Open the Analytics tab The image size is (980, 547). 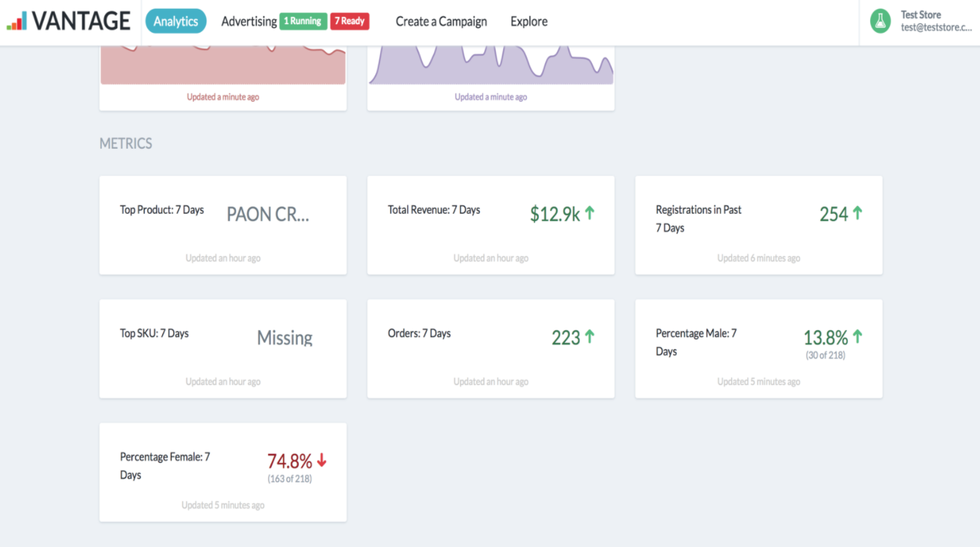176,21
